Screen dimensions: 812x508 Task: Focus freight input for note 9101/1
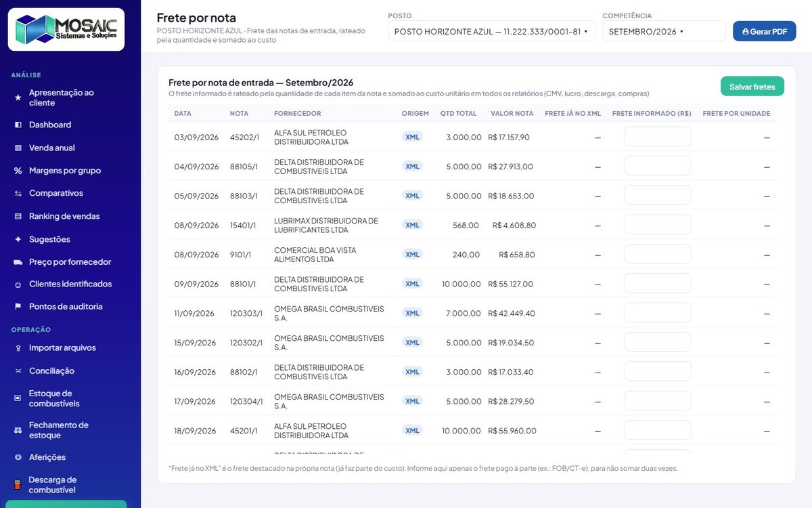pyautogui.click(x=658, y=254)
